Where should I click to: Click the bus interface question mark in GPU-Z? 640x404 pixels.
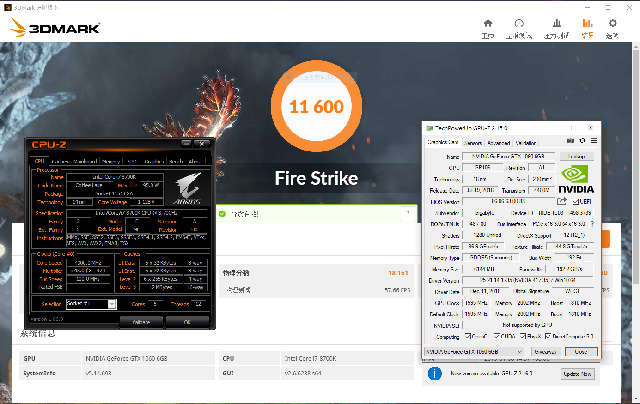(x=592, y=224)
